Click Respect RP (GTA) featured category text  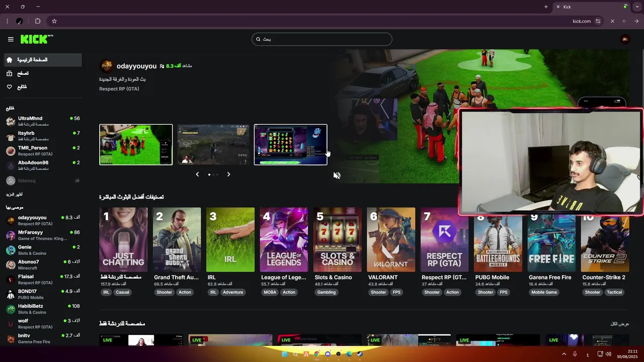click(x=119, y=89)
